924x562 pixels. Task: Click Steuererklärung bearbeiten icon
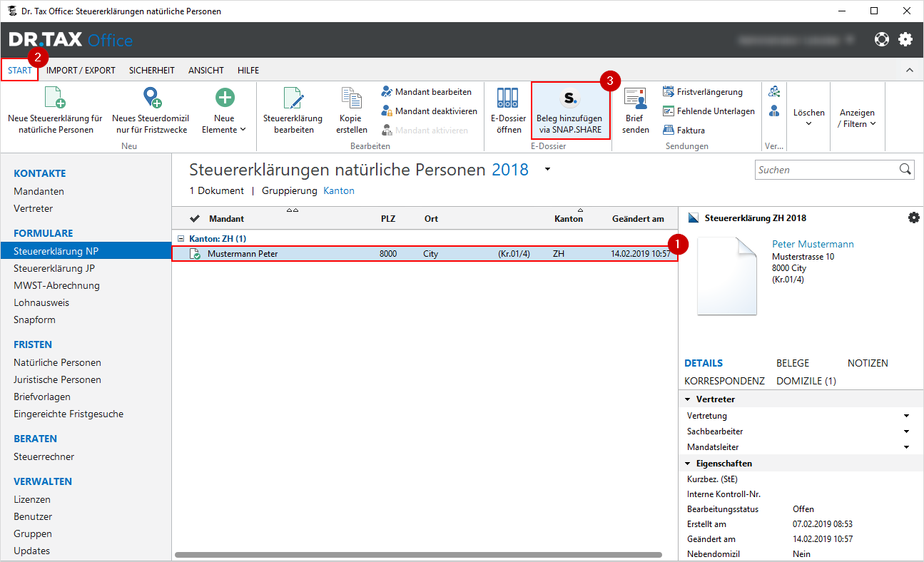pyautogui.click(x=293, y=98)
